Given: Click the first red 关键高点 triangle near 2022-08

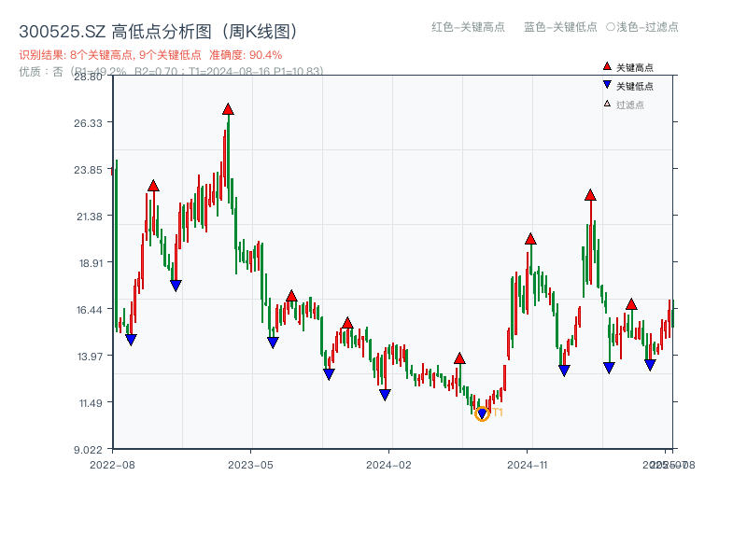Looking at the screenshot, I should click(x=152, y=185).
